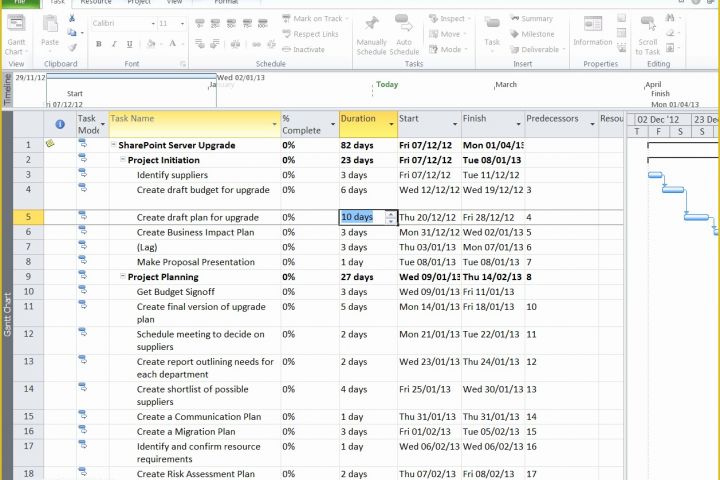Click Add to Timeline icon in Properties
The image size is (720, 480).
[x=621, y=47]
